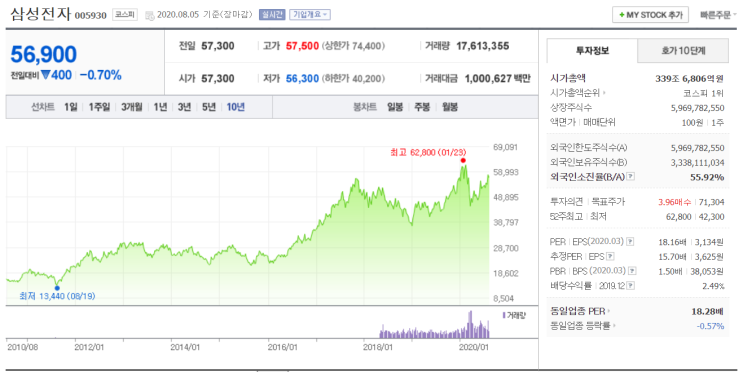This screenshot has height=372, width=743.
Task: Click help icon beside 배당수익률 2019.12
Action: (631, 286)
